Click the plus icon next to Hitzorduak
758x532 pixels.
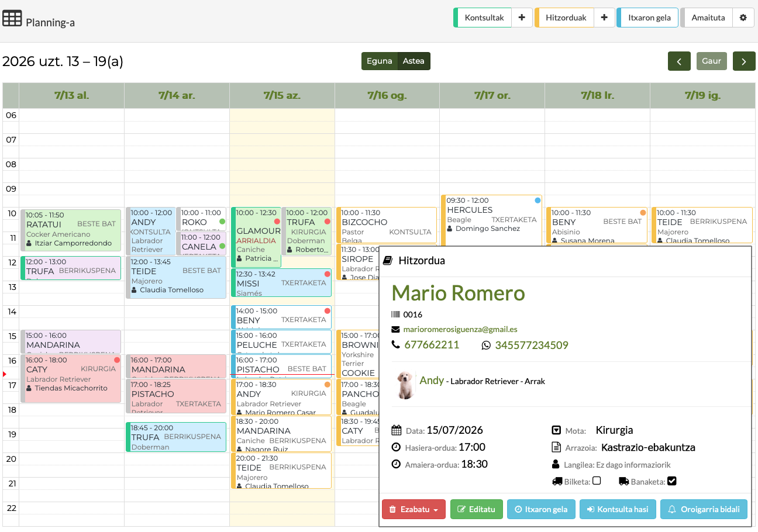(x=604, y=18)
